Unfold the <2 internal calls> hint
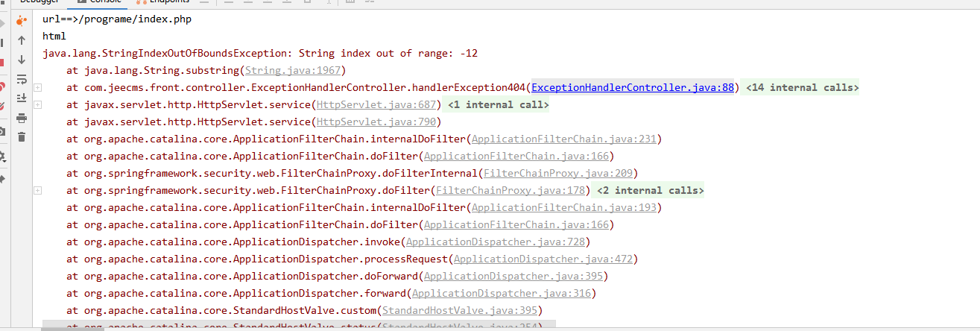Image resolution: width=980 pixels, height=331 pixels. [x=650, y=191]
